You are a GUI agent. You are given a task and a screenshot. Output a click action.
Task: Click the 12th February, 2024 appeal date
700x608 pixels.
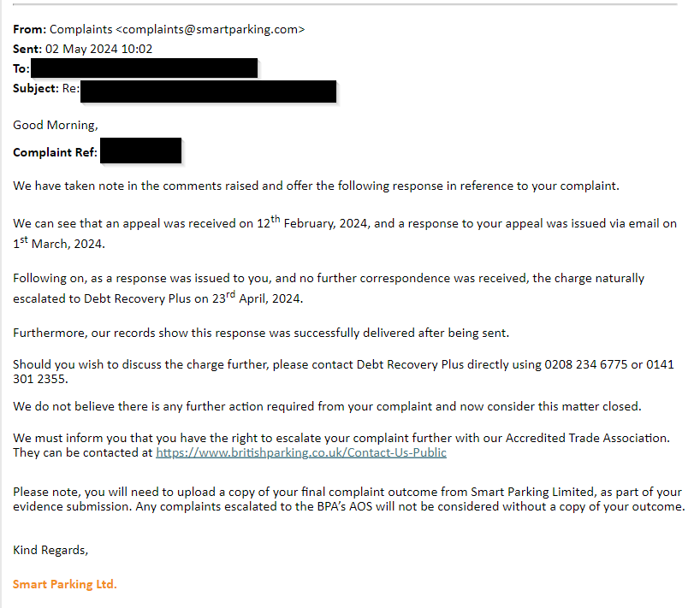313,222
